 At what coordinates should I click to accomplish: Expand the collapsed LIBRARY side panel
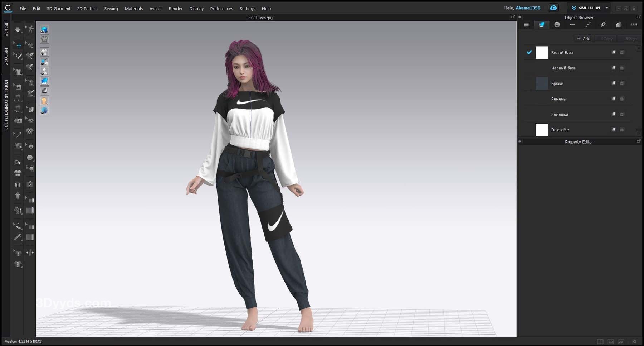(x=6, y=28)
